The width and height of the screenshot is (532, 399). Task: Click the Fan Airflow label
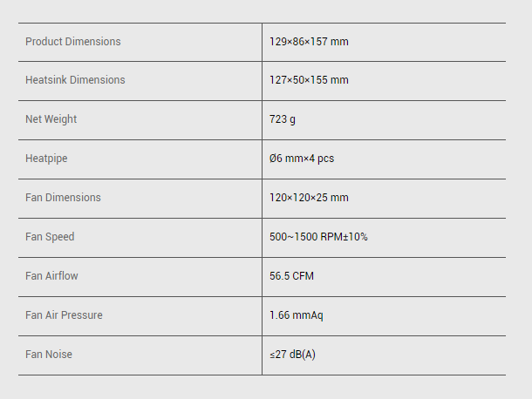click(51, 276)
